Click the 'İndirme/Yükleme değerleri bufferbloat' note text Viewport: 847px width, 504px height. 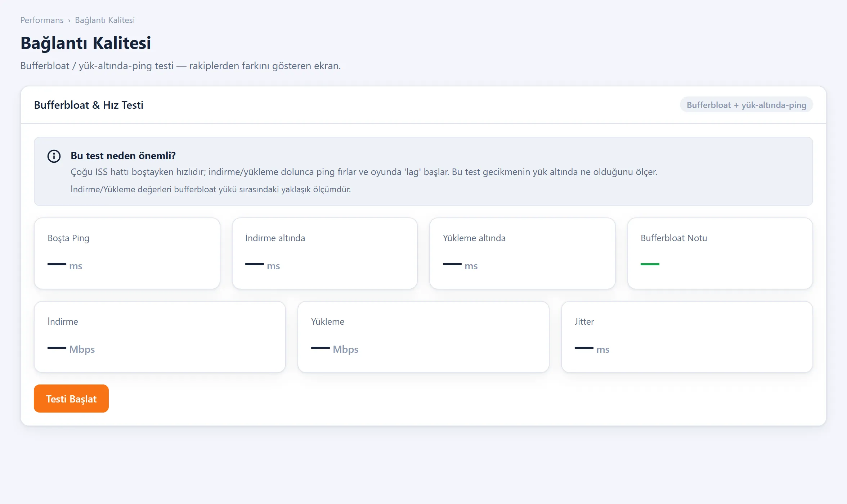coord(211,189)
